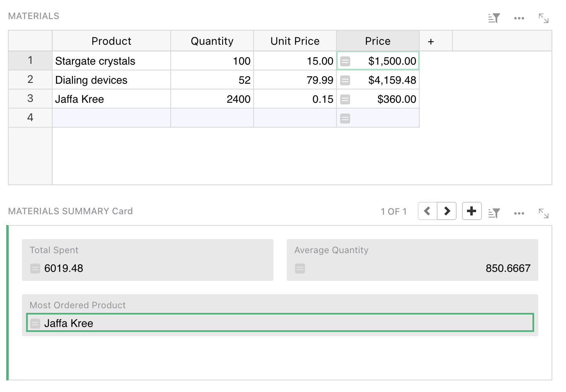This screenshot has width=566, height=392.
Task: Click the formula icon in the Dialing devices Price cell
Action: pyautogui.click(x=345, y=80)
